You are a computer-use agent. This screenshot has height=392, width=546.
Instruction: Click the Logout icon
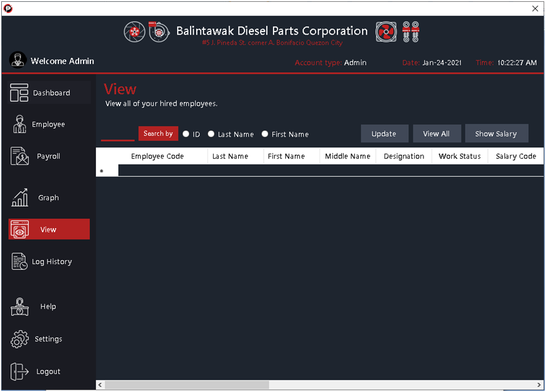click(19, 371)
